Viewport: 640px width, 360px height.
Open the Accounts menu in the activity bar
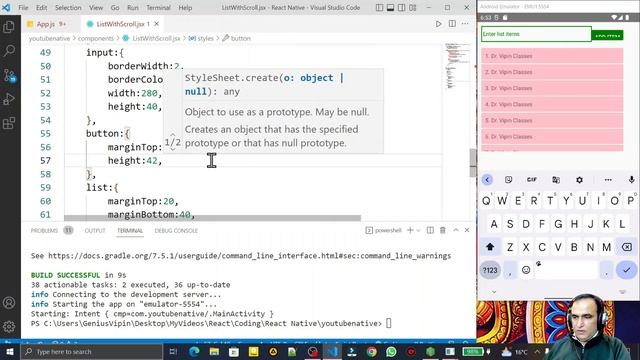coord(9,302)
